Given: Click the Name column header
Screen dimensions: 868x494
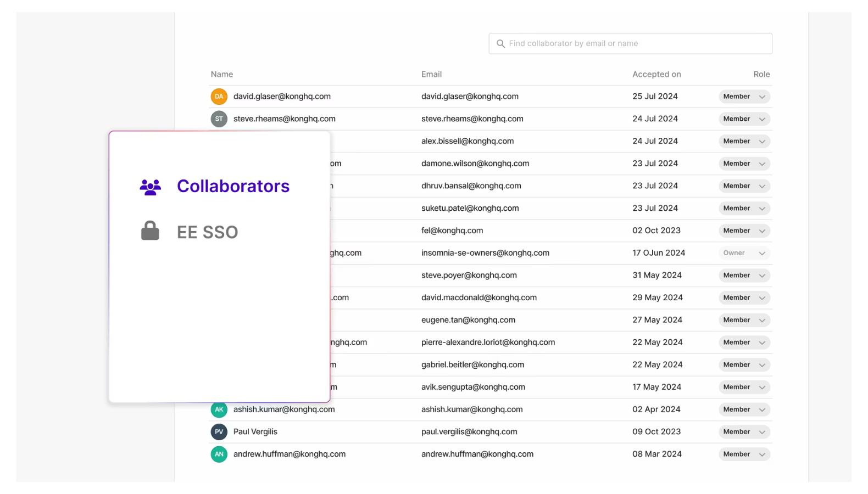Looking at the screenshot, I should pos(222,75).
